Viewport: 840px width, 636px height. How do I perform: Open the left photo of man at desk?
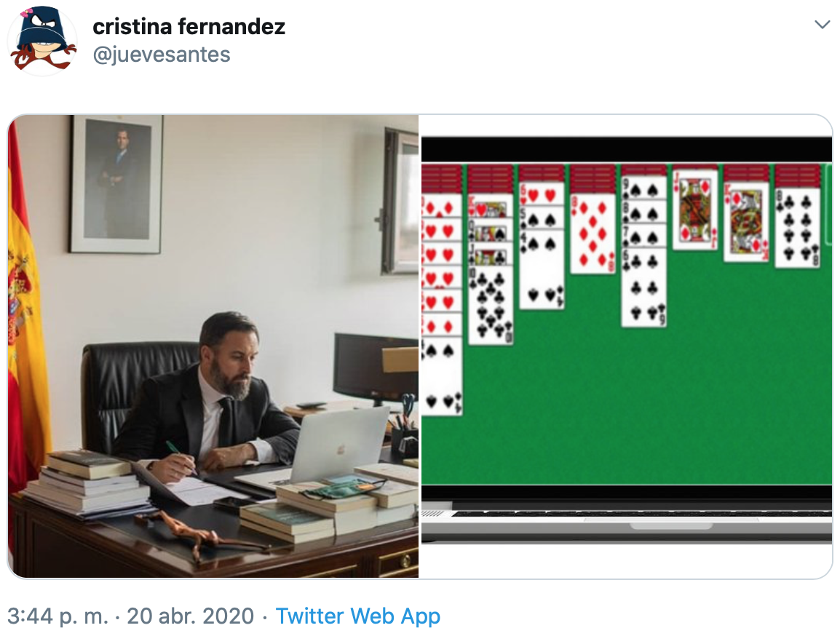click(213, 346)
